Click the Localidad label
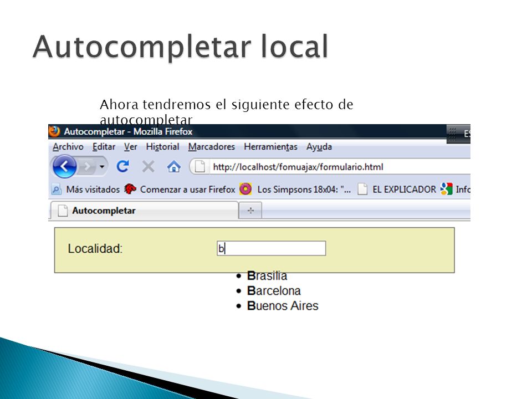The image size is (532, 399). tap(95, 249)
